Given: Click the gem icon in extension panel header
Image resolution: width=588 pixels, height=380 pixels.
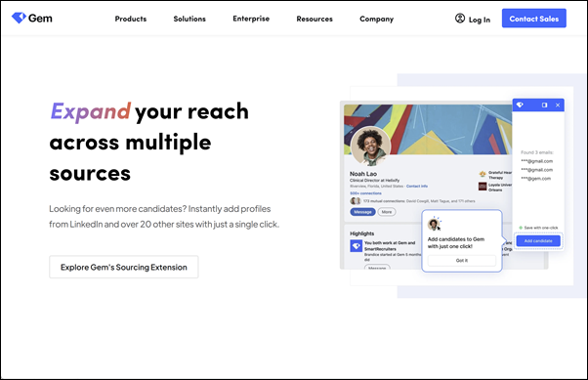Looking at the screenshot, I should point(520,106).
